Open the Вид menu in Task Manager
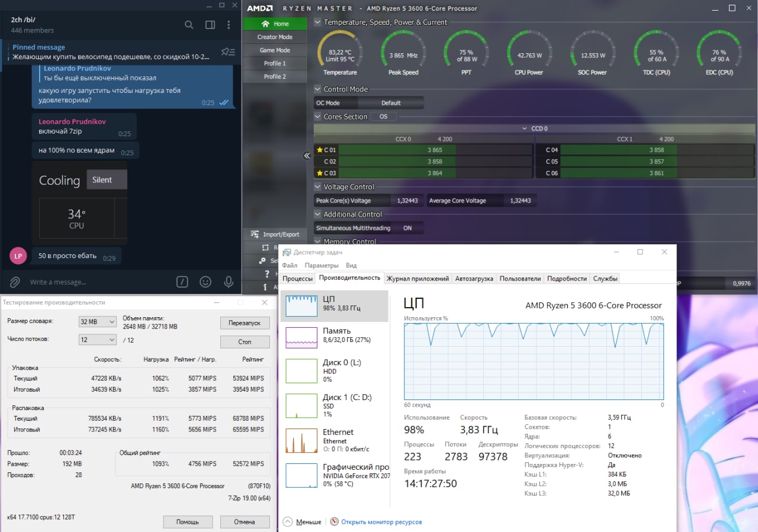The width and height of the screenshot is (758, 532). click(x=351, y=266)
